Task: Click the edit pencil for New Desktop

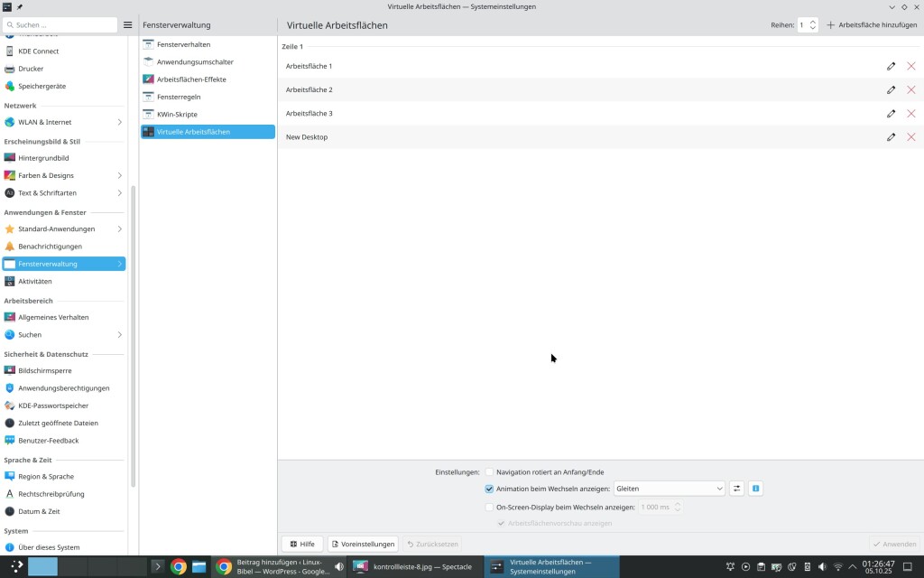Action: 891,137
